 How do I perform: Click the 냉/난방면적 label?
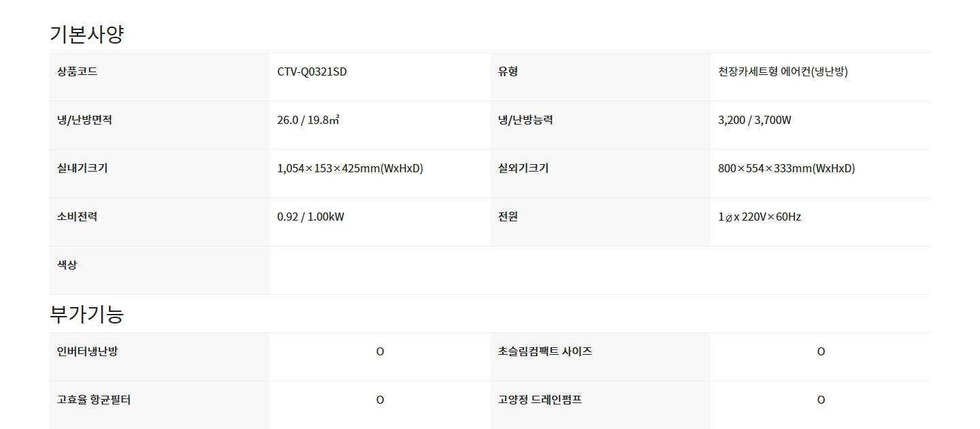(x=84, y=120)
